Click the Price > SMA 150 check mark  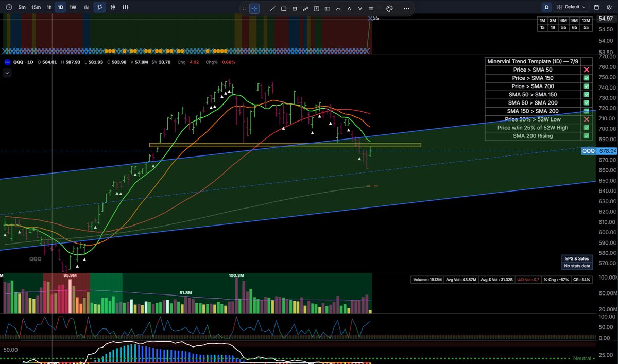586,78
